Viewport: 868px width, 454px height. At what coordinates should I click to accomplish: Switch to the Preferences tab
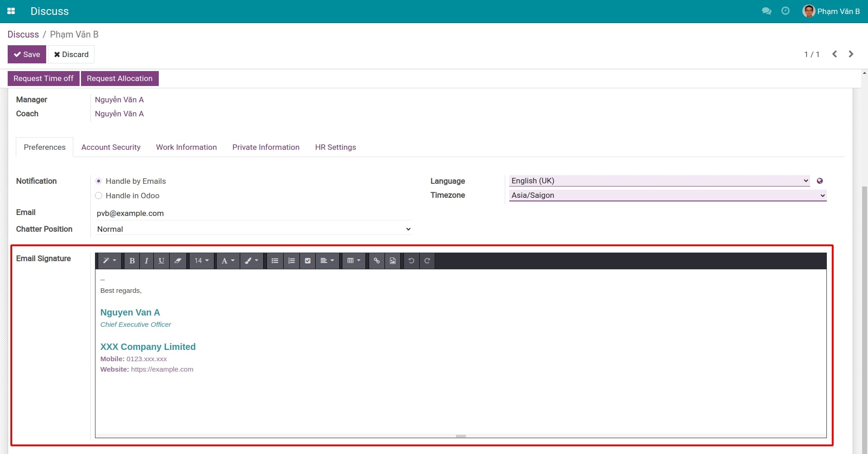(x=45, y=147)
